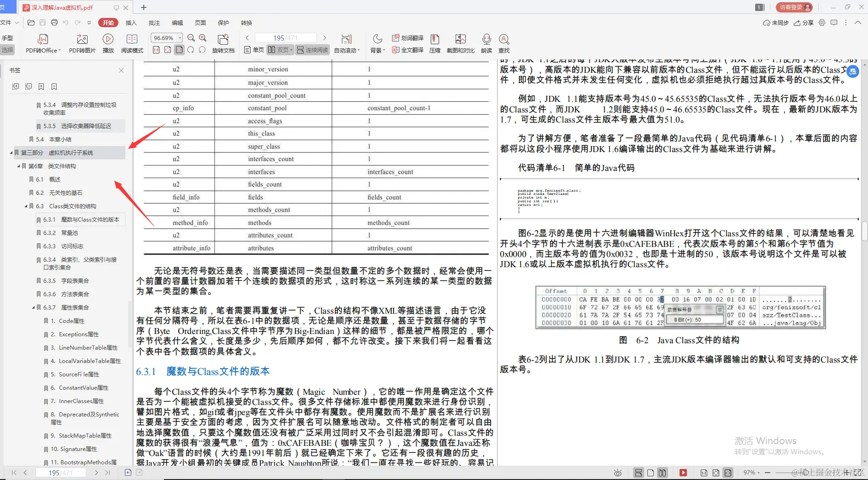Open 阅读模式 reading mode
The width and height of the screenshot is (868, 480).
(132, 44)
